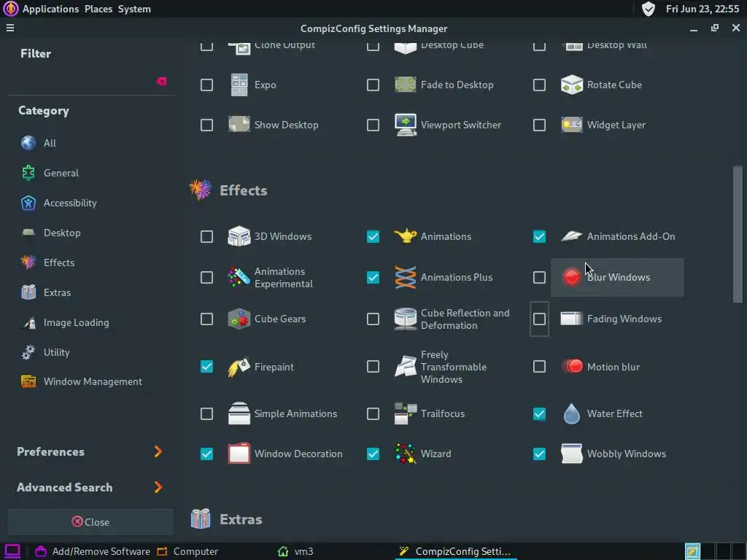Screen dimensions: 747x560
Task: Open the 3D Windows plugin icon
Action: click(x=239, y=236)
